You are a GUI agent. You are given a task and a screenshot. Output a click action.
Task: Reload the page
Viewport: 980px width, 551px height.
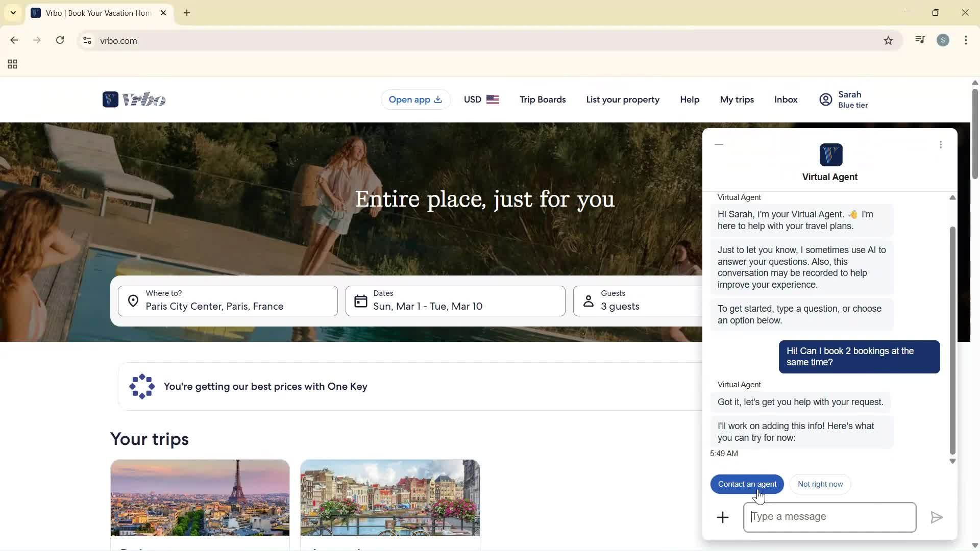pyautogui.click(x=60, y=41)
